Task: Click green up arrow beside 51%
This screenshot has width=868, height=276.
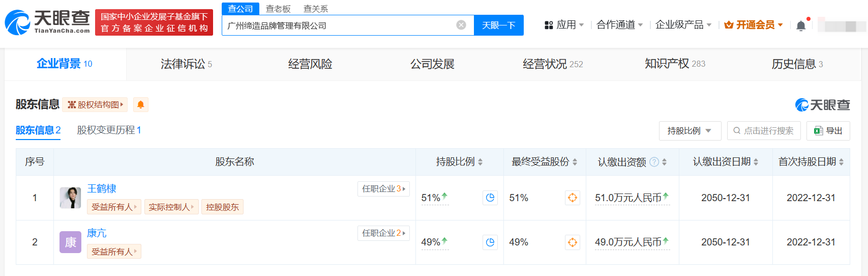Action: [444, 196]
